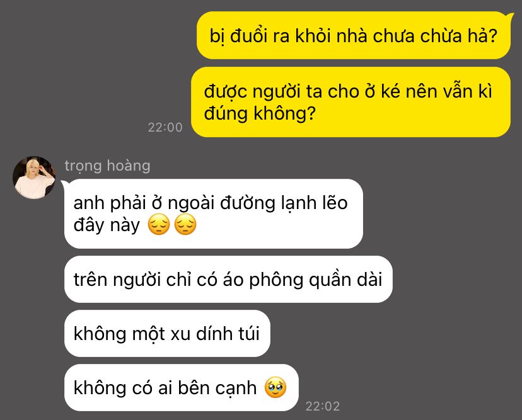Tap the message 'không một xu dính túi'

pos(167,334)
